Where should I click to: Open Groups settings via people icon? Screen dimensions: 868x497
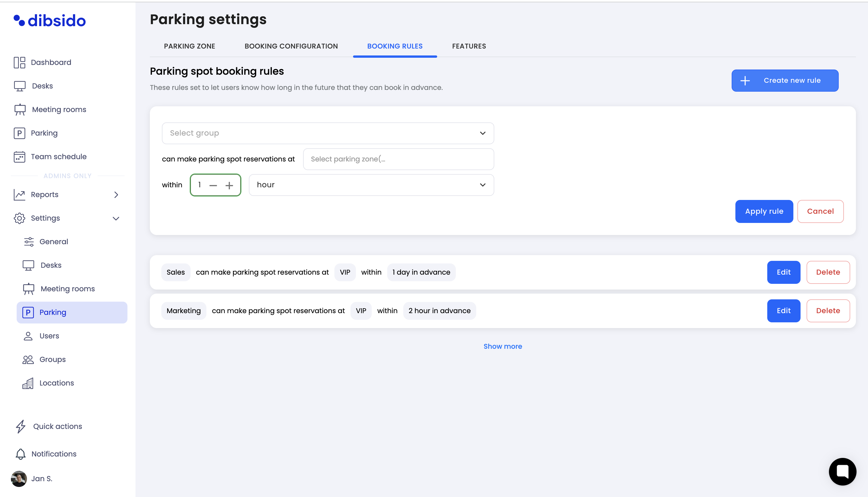click(28, 359)
